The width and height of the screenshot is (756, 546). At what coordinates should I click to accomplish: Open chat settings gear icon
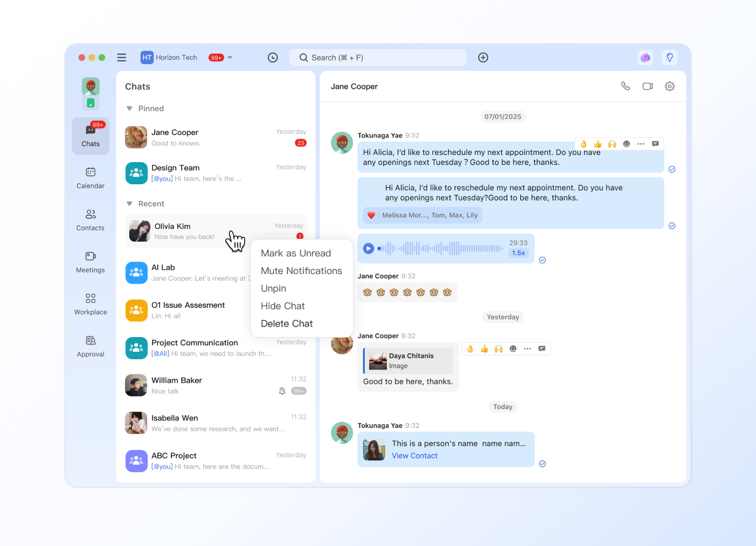(x=669, y=86)
